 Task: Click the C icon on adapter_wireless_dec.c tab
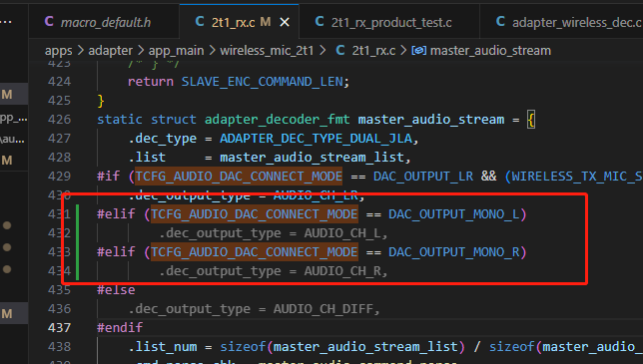pos(500,21)
